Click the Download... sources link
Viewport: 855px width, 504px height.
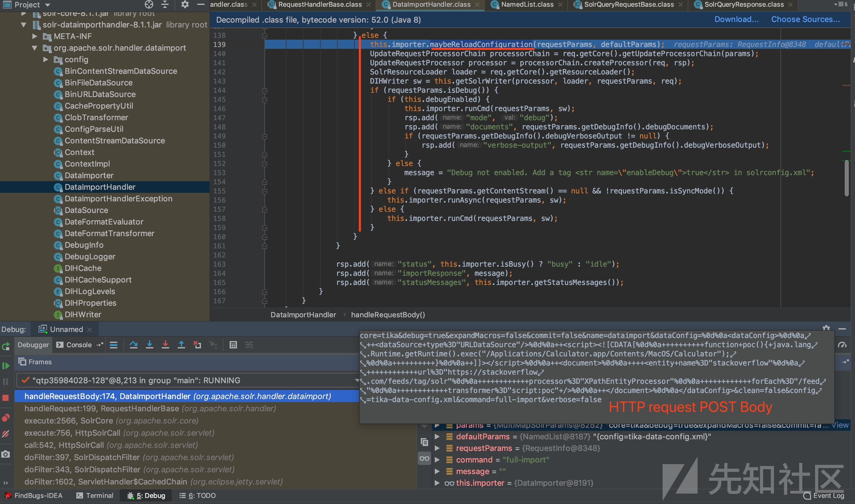(736, 19)
